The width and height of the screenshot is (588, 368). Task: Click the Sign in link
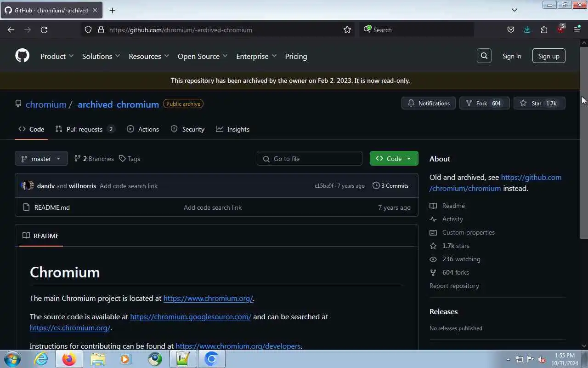[x=512, y=56]
